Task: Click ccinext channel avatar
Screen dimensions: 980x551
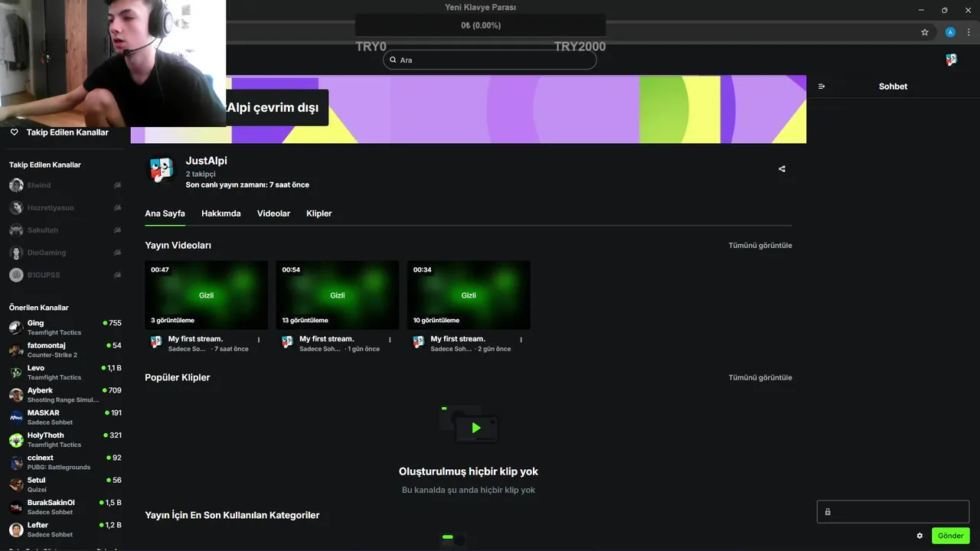Action: (x=16, y=462)
